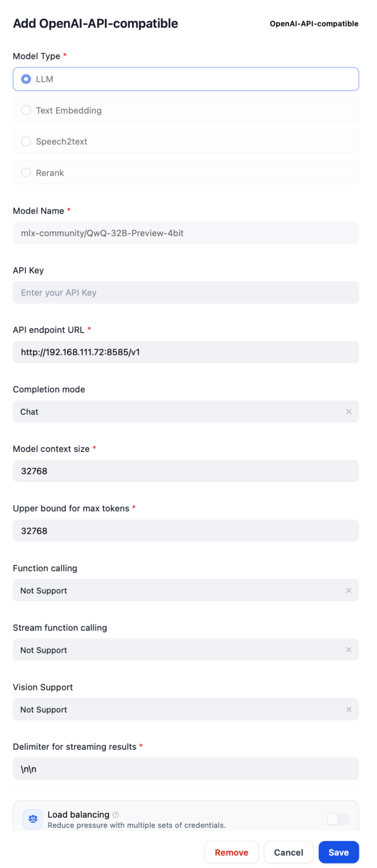The width and height of the screenshot is (377, 868).
Task: Click the OpenAI-API-compatible label at top right
Action: [314, 24]
